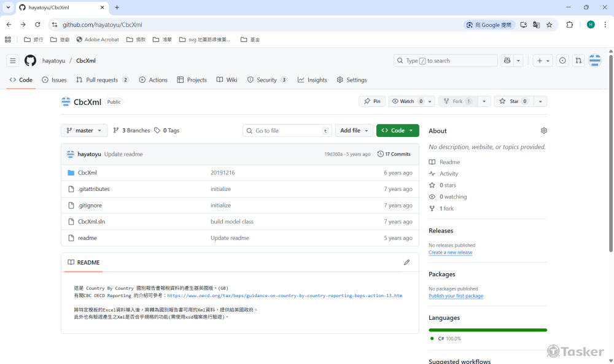The image size is (614, 364).
Task: Expand the Add file dropdown
Action: (x=354, y=131)
